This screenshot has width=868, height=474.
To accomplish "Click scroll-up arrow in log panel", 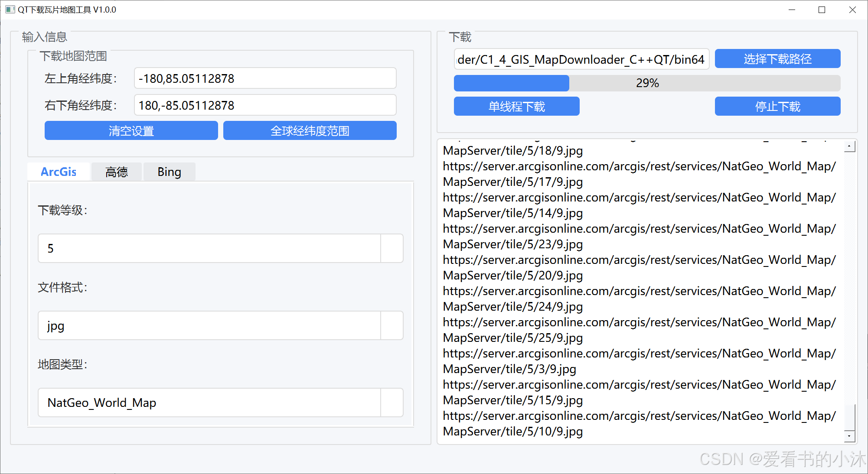I will [x=850, y=147].
